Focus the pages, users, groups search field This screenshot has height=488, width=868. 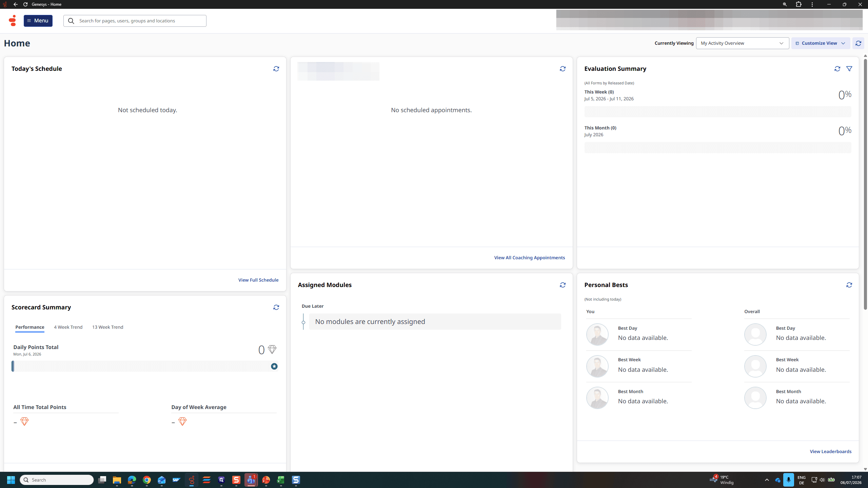[x=135, y=21]
